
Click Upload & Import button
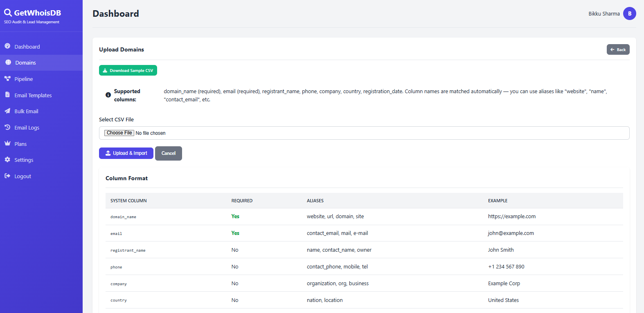tap(126, 153)
